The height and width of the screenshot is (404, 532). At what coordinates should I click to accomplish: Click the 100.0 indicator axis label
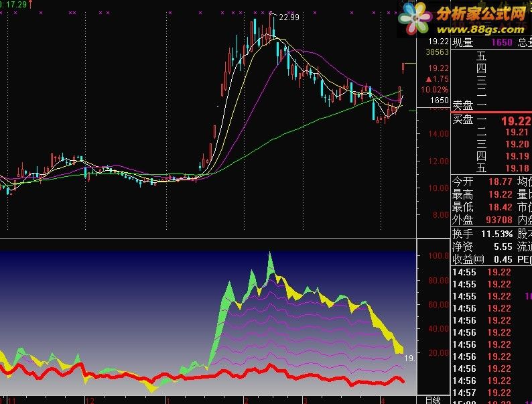click(439, 256)
